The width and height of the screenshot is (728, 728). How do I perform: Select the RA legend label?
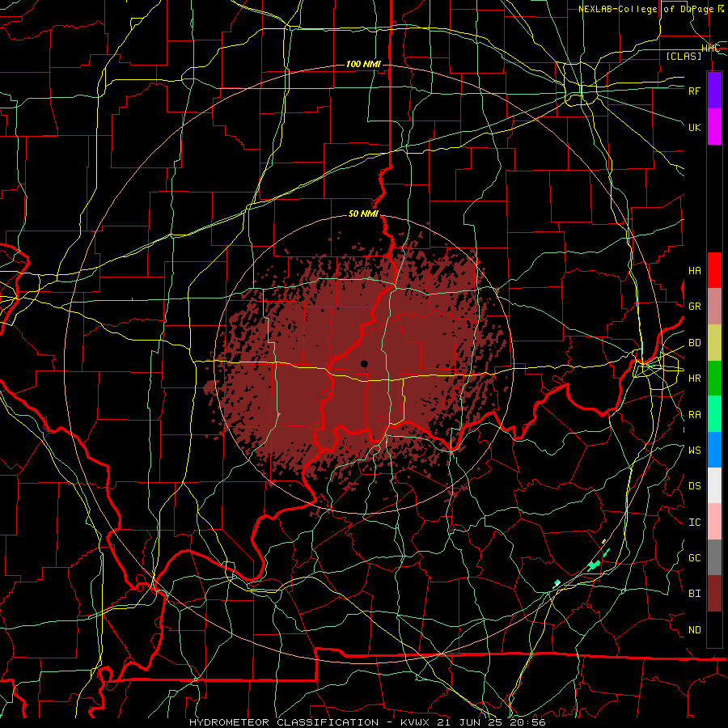pos(694,415)
